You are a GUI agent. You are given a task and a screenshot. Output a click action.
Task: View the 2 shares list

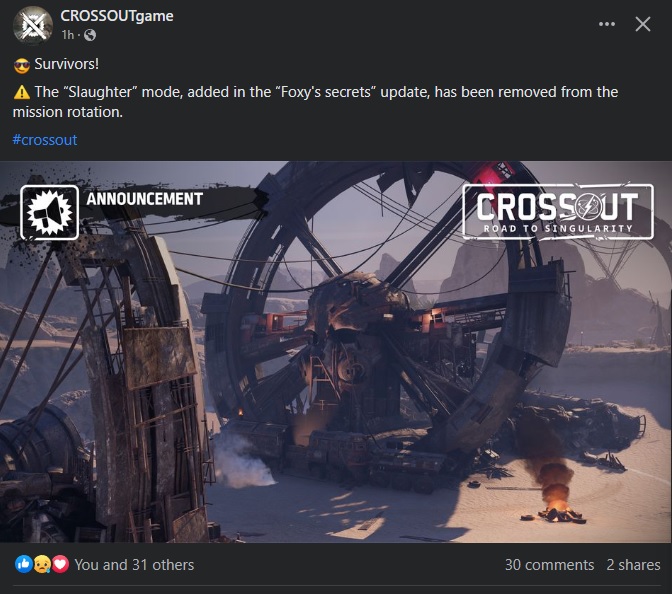point(633,565)
